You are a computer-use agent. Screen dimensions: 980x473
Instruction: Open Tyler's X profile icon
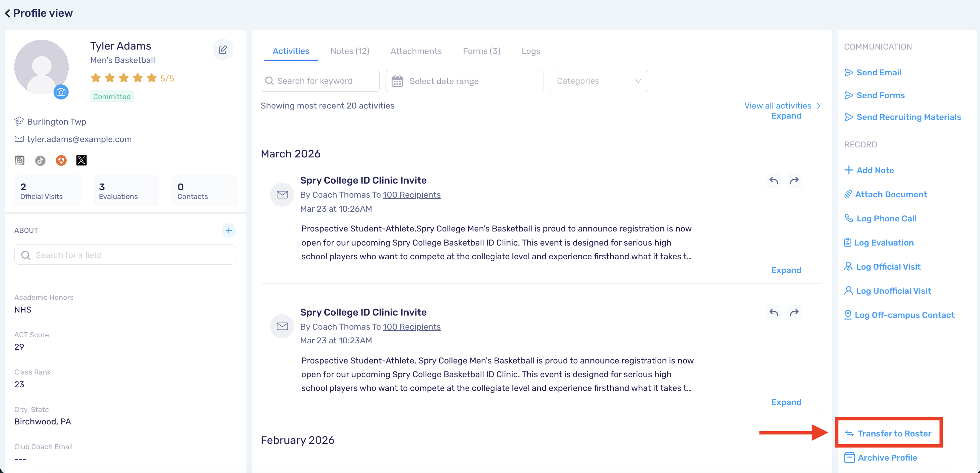click(x=81, y=160)
